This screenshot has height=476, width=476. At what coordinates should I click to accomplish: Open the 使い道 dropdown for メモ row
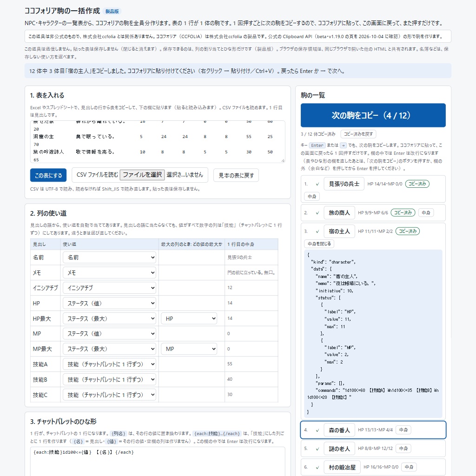[109, 272]
